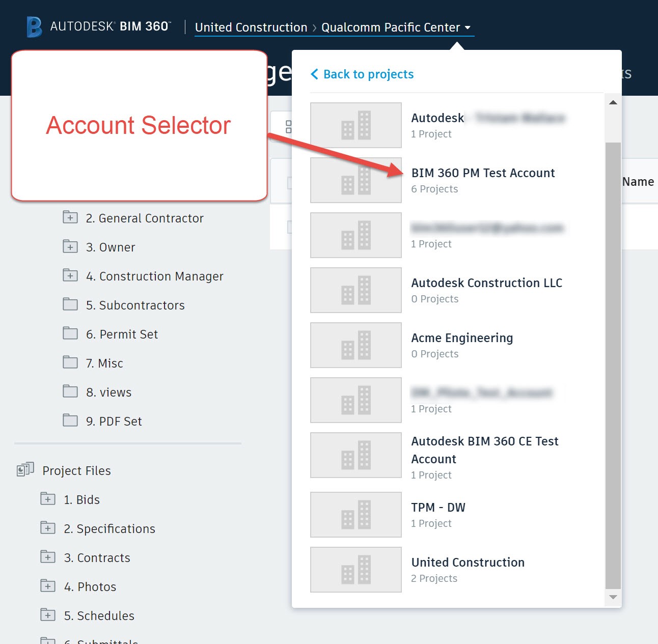
Task: Choose the TPM - DW account
Action: pos(438,508)
